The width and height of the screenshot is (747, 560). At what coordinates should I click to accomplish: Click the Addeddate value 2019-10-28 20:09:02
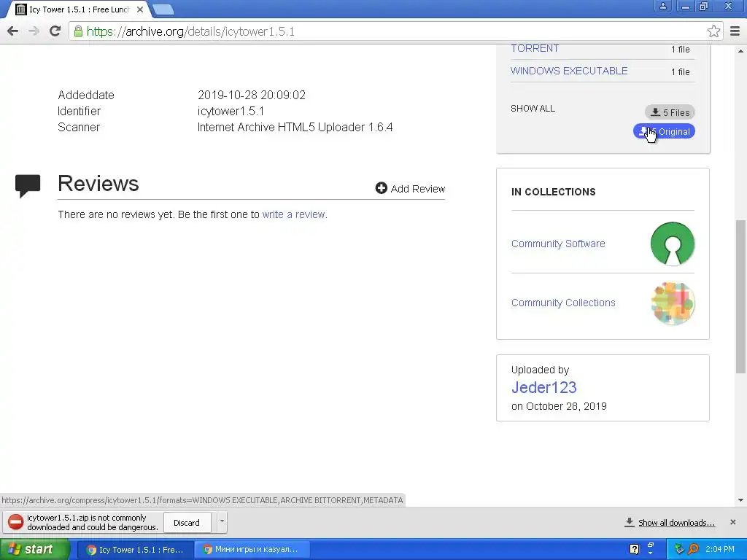[252, 95]
